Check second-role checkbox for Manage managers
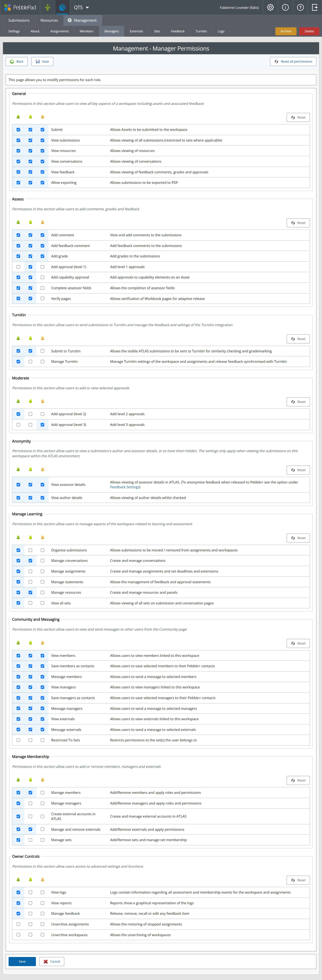The height and width of the screenshot is (980, 322). point(31,803)
